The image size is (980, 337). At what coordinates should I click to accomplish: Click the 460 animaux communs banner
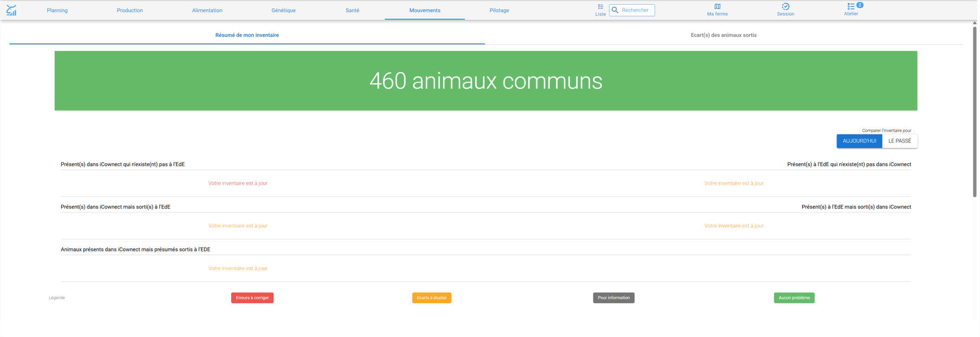pyautogui.click(x=486, y=81)
